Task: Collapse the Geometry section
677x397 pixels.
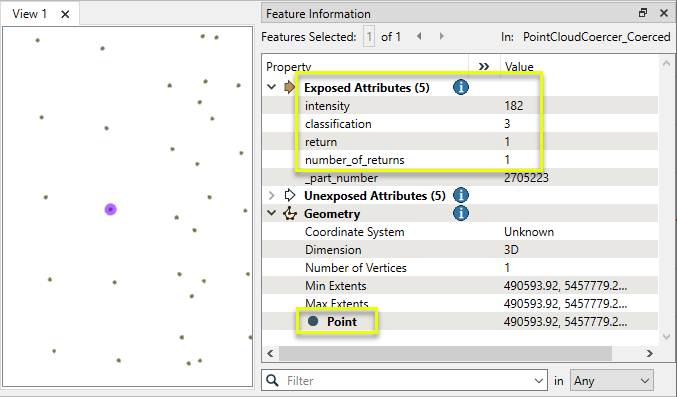Action: pyautogui.click(x=272, y=213)
